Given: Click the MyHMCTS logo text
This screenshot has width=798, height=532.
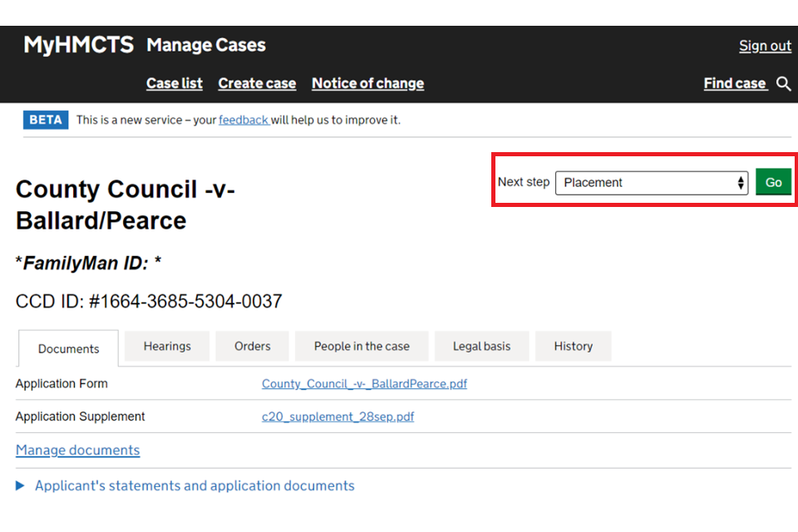Looking at the screenshot, I should coord(78,45).
